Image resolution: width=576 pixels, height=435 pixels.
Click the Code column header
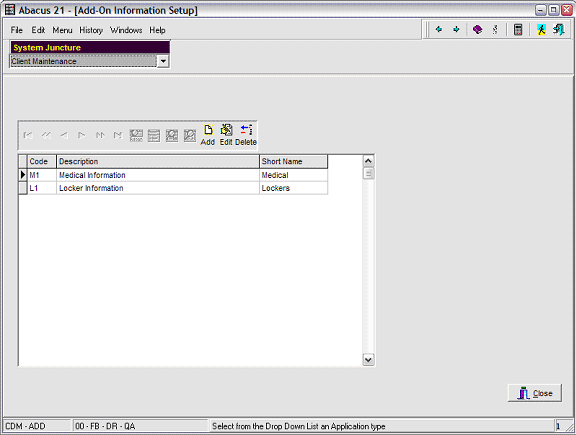[x=42, y=161]
